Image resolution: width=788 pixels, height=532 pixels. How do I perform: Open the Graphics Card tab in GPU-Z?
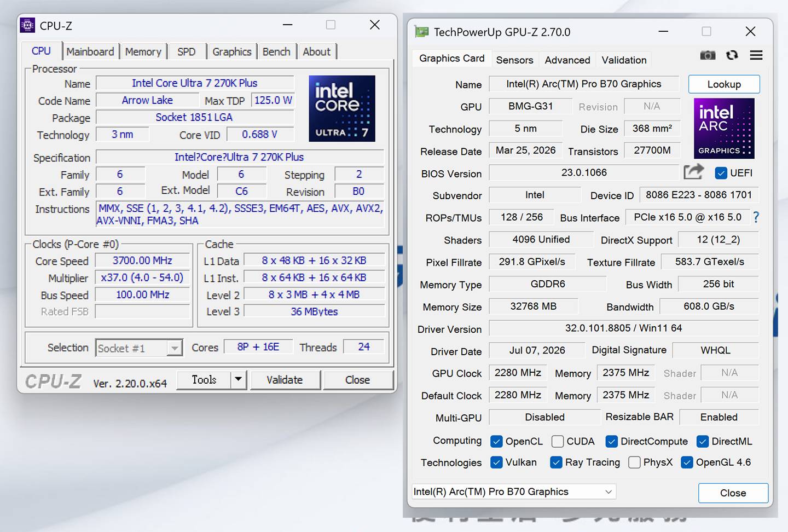tap(451, 58)
